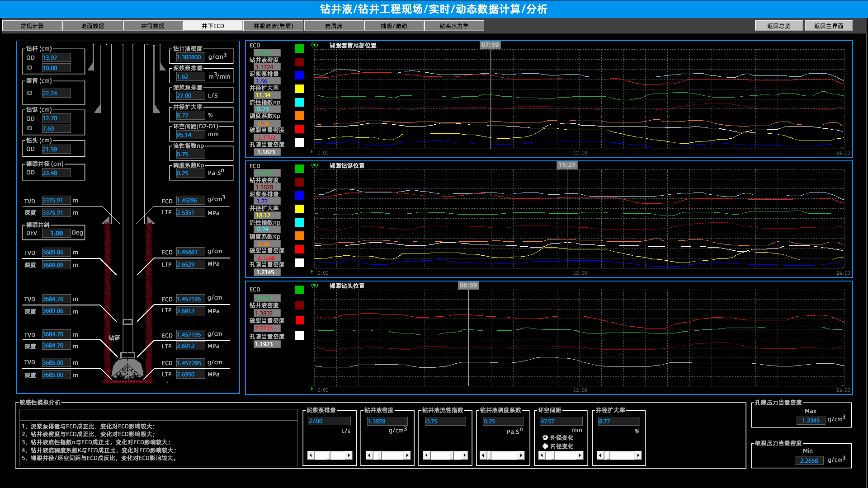Click yellow 井径扩大率 swatch in casing chart

(x=299, y=89)
